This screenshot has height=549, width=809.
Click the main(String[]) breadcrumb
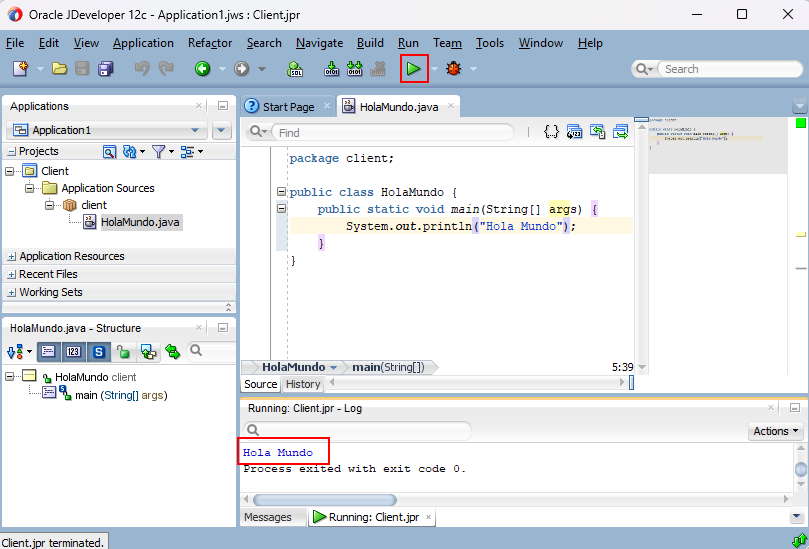[x=388, y=367]
